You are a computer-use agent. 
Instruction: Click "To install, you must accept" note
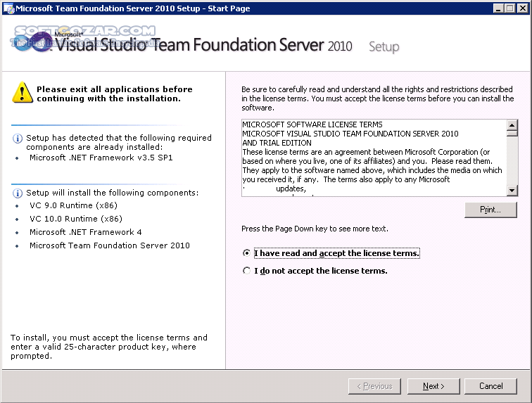point(109,347)
